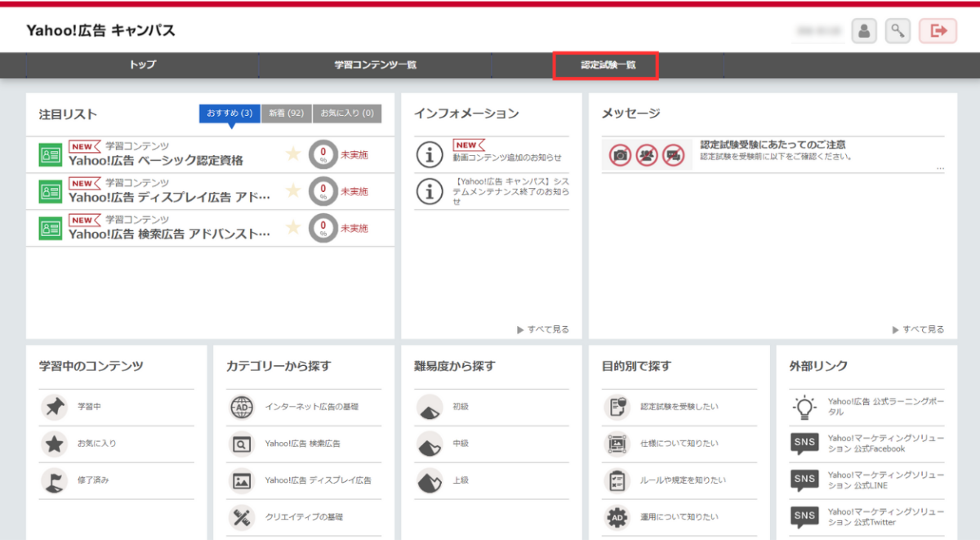Click the green icon beside ベーシック認定資格
980x540 pixels.
51,154
